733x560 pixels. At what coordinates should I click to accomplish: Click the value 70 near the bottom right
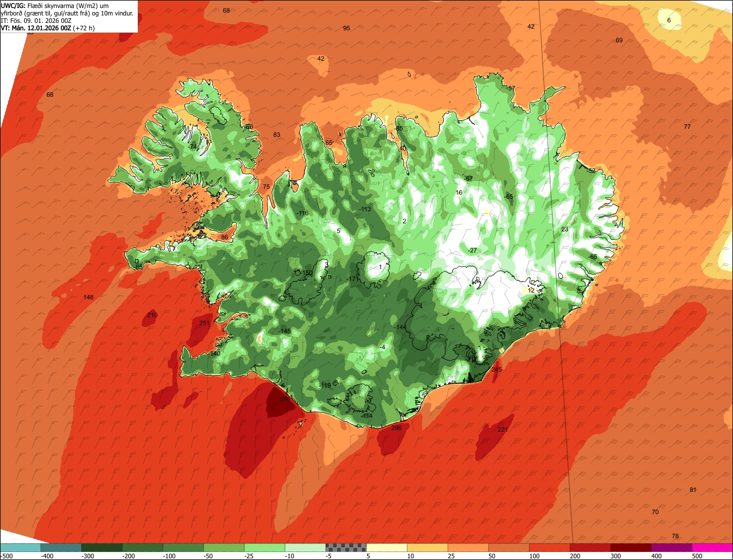point(655,512)
